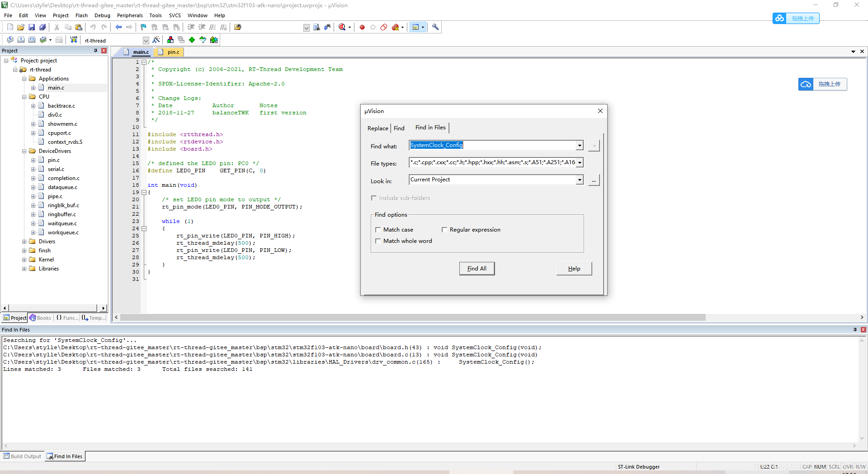868x474 pixels.
Task: Expand the finsh folder
Action: pyautogui.click(x=24, y=251)
